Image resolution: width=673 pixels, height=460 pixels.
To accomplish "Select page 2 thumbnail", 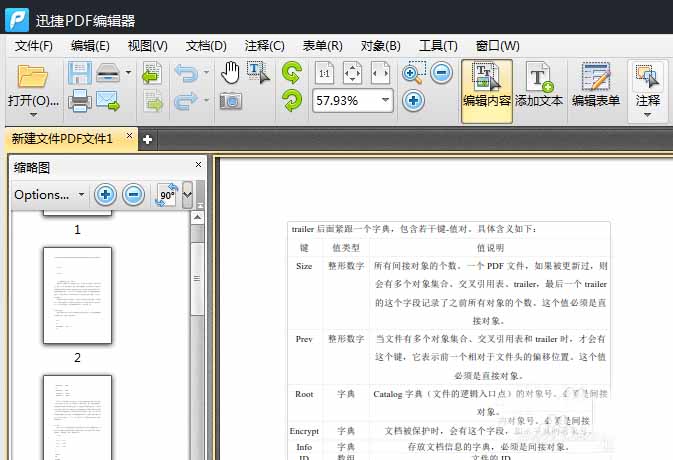I will click(77, 296).
